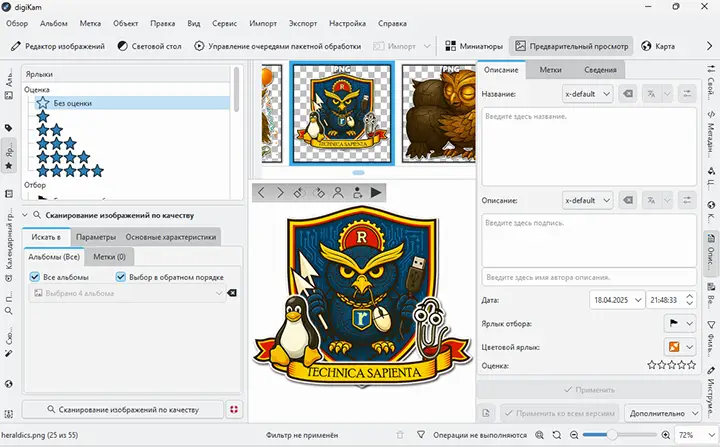Toggle Предварительный просмотр preview mode
The height and width of the screenshot is (447, 720).
(x=571, y=46)
